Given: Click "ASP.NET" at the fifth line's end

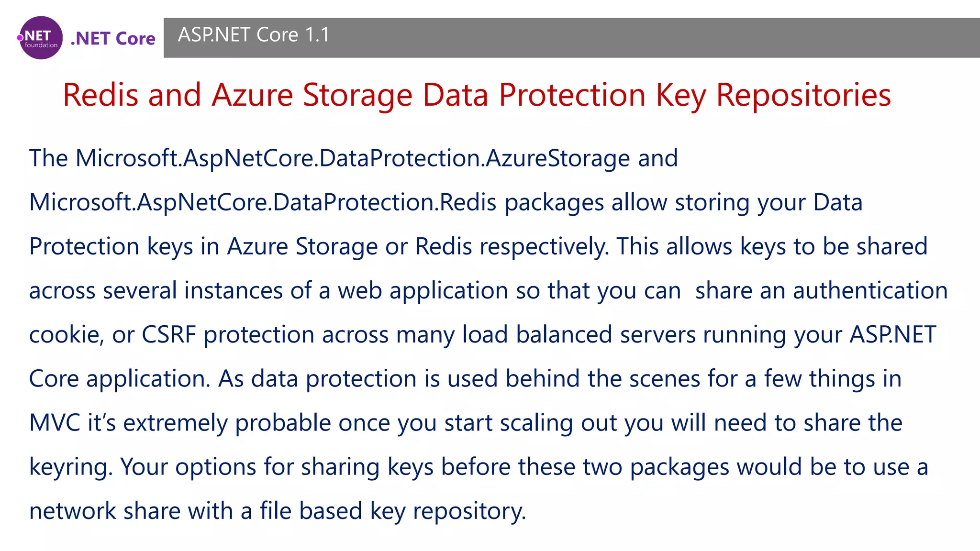Looking at the screenshot, I should 892,335.
